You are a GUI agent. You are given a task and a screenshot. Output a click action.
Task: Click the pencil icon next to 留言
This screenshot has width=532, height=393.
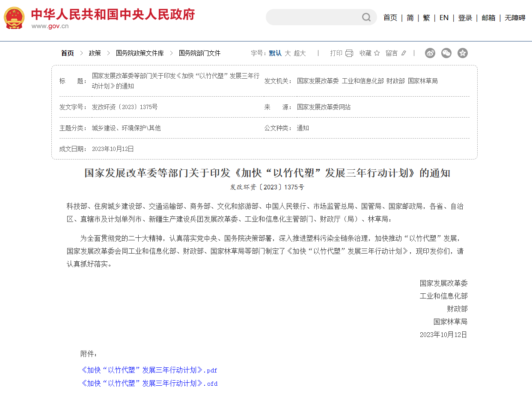[x=404, y=53]
